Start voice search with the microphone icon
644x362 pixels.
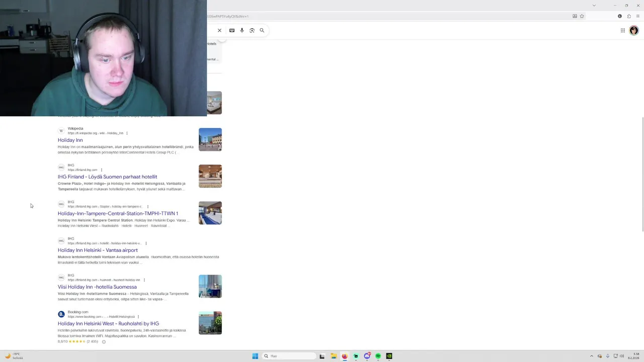(242, 30)
